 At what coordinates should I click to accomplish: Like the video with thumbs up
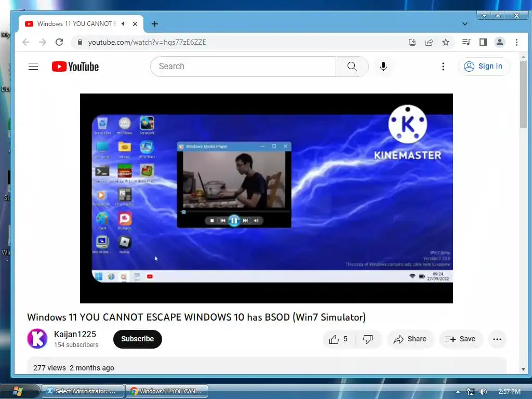(338, 339)
